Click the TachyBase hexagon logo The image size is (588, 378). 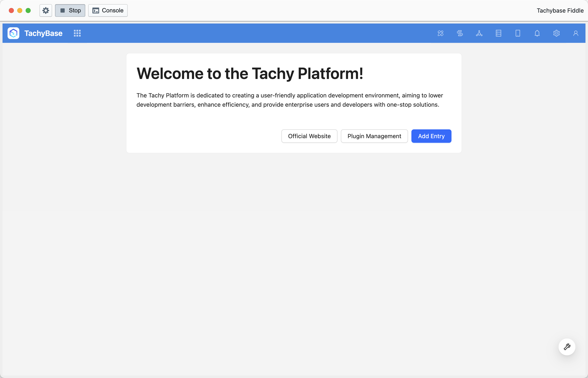tap(13, 33)
